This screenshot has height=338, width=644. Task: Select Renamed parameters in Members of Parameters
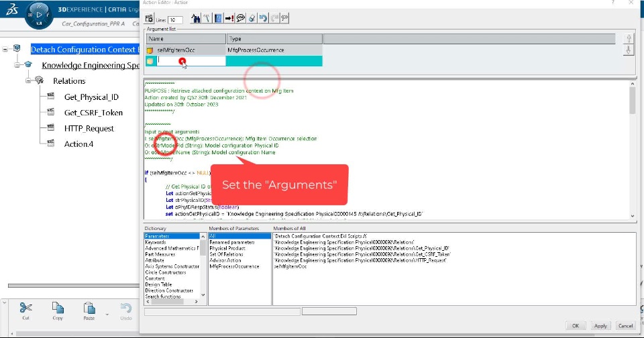(232, 242)
